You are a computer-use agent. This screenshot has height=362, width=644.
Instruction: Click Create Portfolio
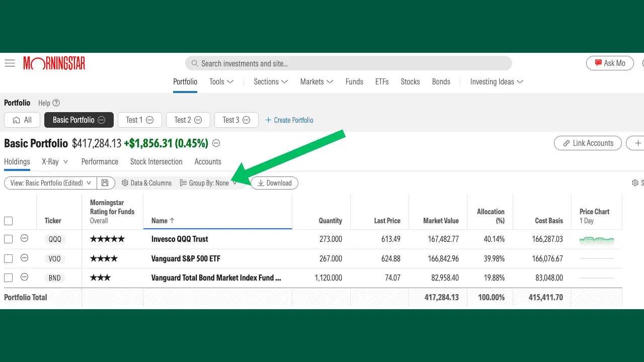click(x=289, y=120)
